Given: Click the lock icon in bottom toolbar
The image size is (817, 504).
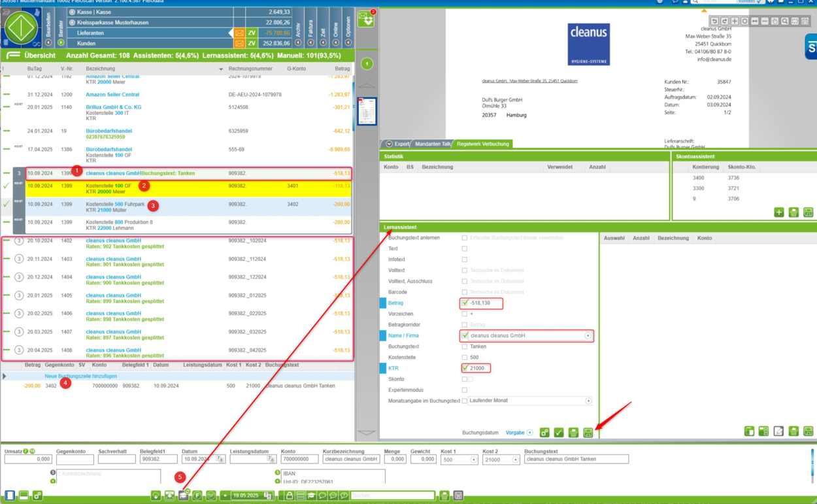Looking at the screenshot, I should coord(290,496).
